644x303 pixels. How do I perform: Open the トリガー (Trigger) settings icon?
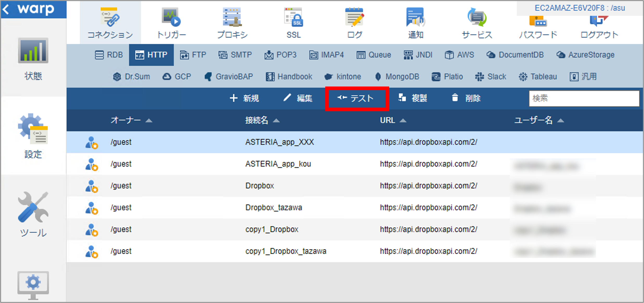(x=171, y=23)
